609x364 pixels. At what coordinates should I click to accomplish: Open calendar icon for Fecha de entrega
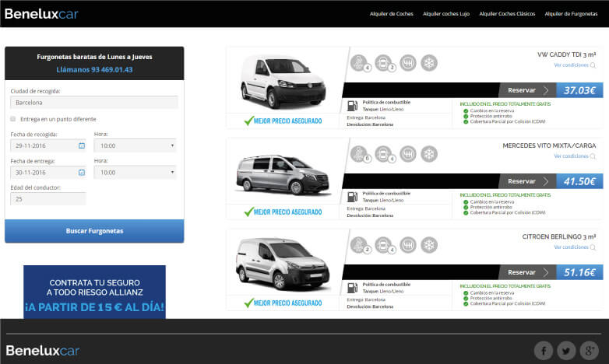click(82, 173)
